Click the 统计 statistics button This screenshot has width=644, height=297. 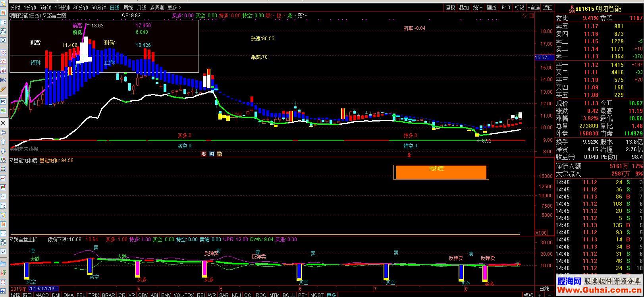click(478, 8)
